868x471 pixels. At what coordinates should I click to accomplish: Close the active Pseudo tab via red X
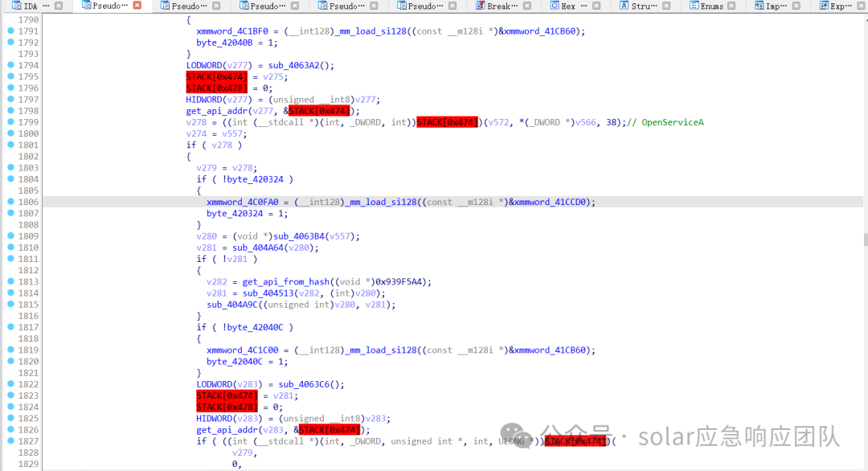[x=137, y=5]
